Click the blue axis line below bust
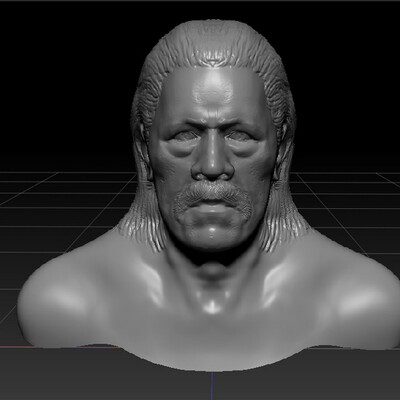 click(x=212, y=386)
